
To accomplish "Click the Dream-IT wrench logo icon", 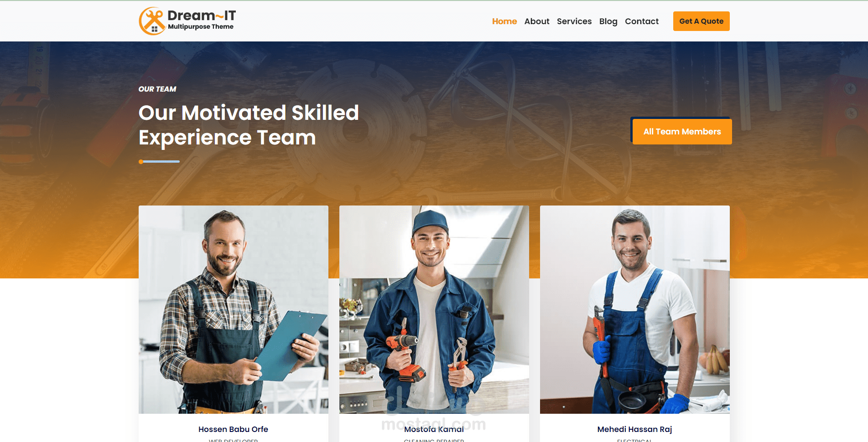I will [152, 21].
